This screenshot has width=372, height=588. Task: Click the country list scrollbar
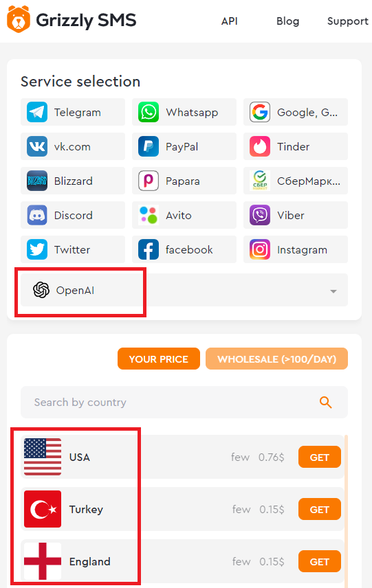tap(346, 510)
